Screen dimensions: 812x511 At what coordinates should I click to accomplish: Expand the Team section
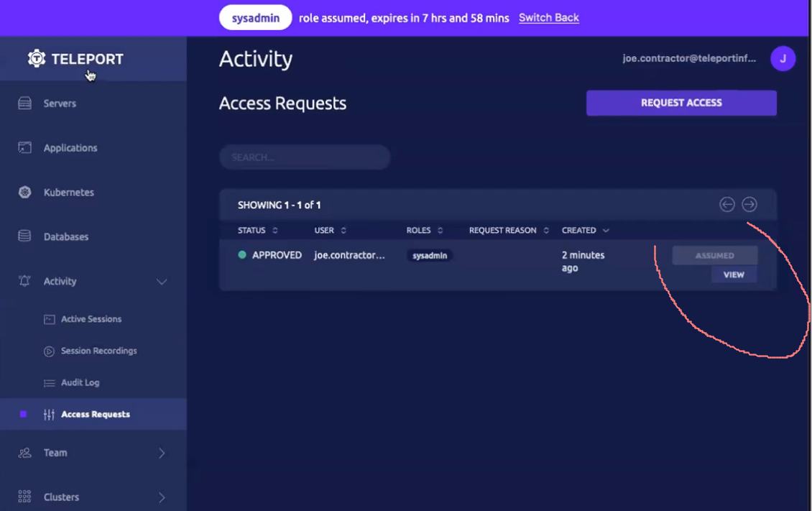[162, 453]
